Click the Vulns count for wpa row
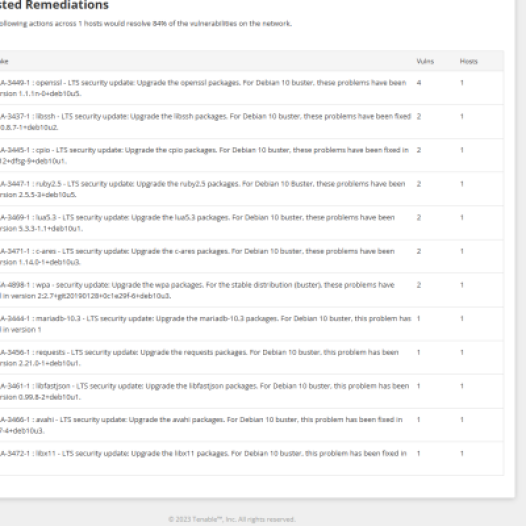Viewport: 526px width, 526px height. (419, 285)
